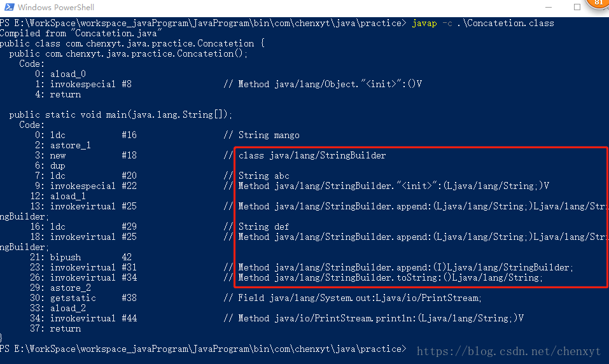Click the 'String abc' comment

coord(263,176)
